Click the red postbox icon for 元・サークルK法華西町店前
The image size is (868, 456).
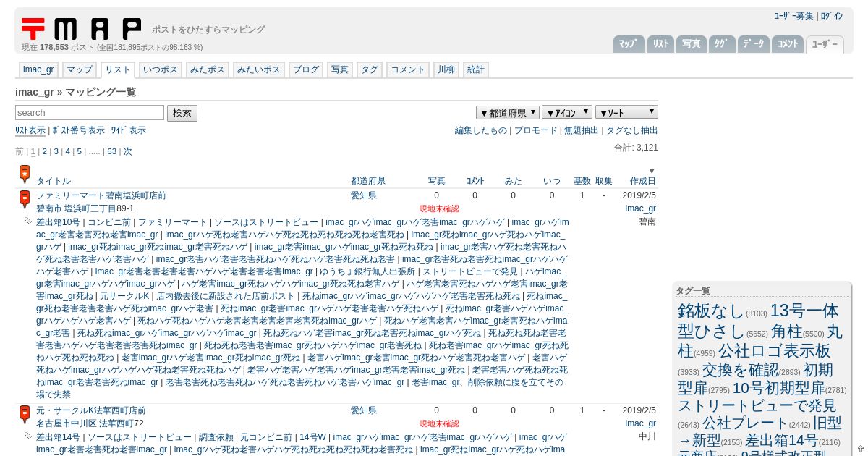[x=25, y=415]
